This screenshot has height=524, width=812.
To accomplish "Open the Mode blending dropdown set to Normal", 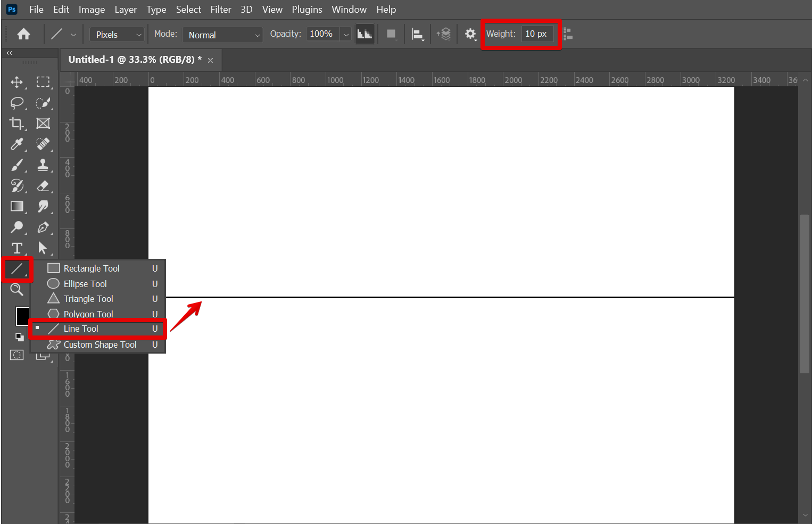I will (x=222, y=35).
